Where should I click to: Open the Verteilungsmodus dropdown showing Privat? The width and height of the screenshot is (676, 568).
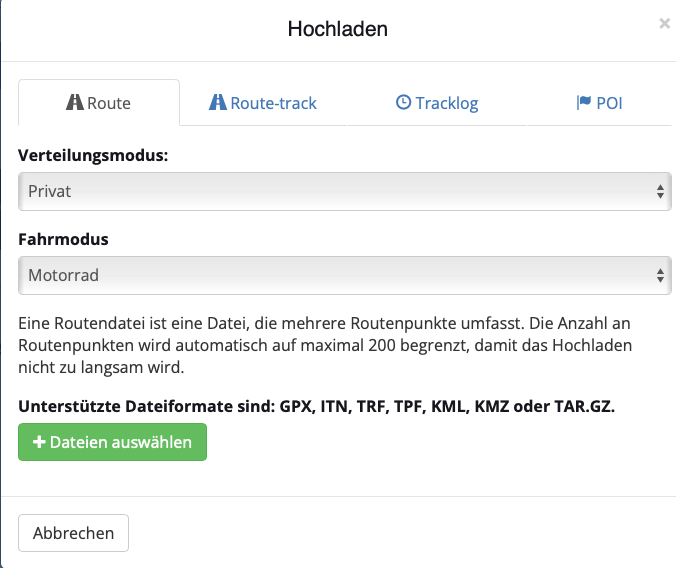click(x=330, y=191)
